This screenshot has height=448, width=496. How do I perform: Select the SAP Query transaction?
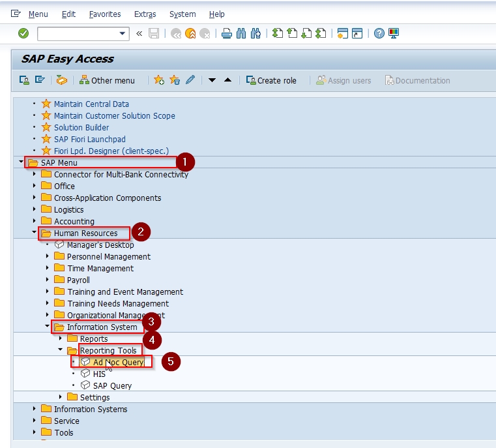tap(112, 385)
